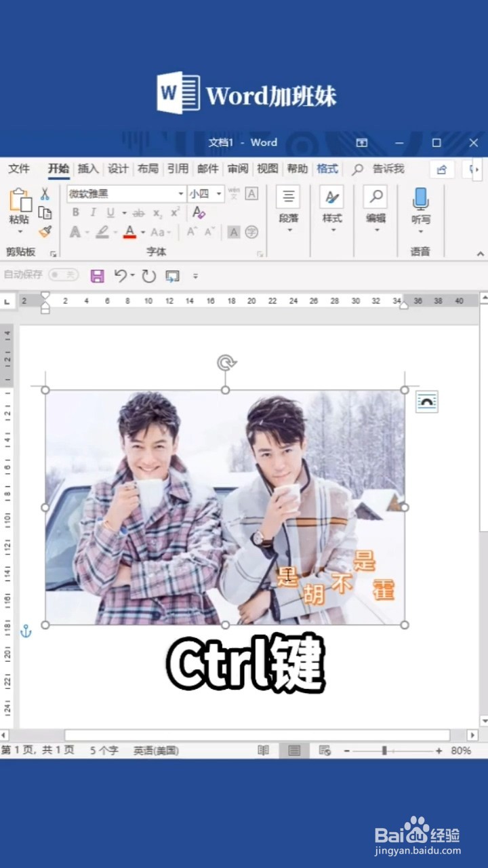This screenshot has height=868, width=488.
Task: Click the Clear Formatting eraser icon
Action: 199,212
